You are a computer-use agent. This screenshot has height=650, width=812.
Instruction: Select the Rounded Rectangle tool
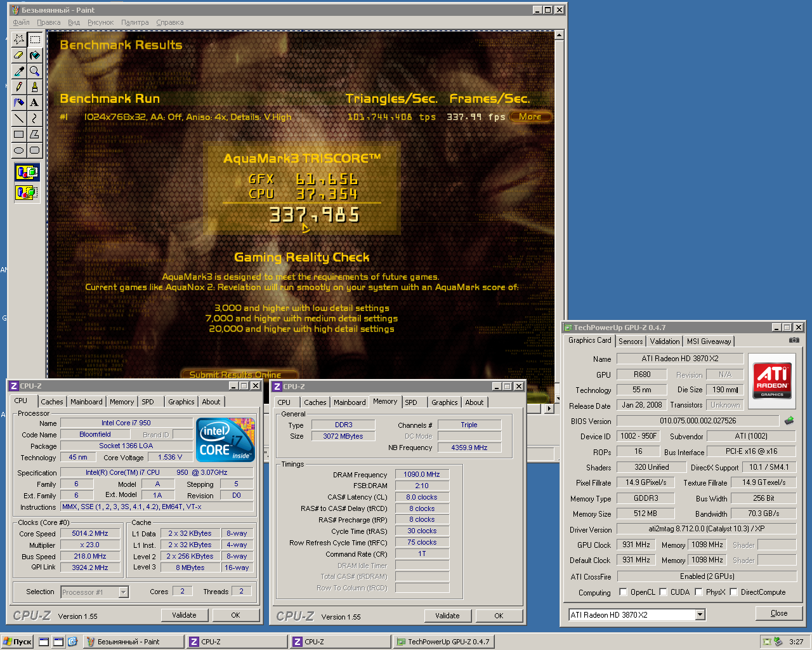[34, 150]
